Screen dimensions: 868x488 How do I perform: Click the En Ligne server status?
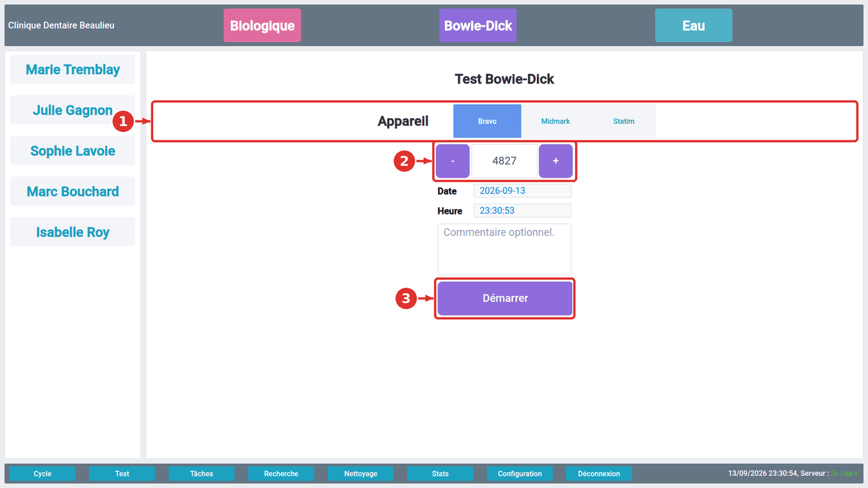coord(844,474)
